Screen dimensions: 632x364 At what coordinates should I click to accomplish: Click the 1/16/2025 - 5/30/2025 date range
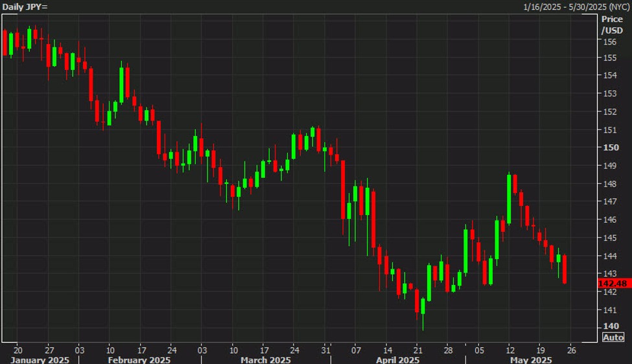point(576,6)
